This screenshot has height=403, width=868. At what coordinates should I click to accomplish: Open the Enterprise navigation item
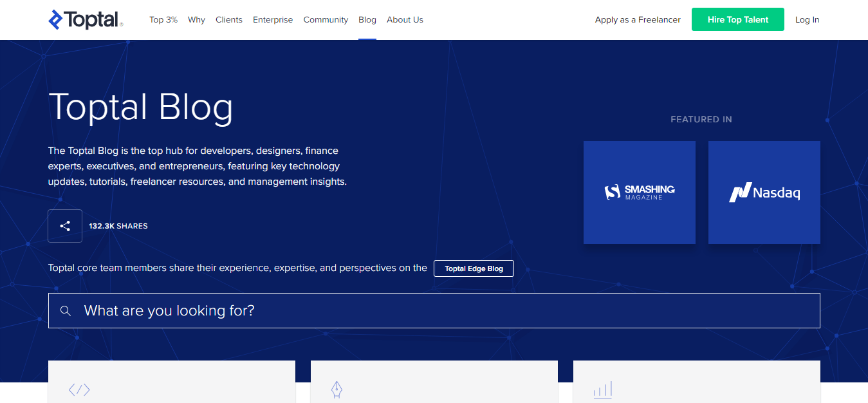pos(273,19)
